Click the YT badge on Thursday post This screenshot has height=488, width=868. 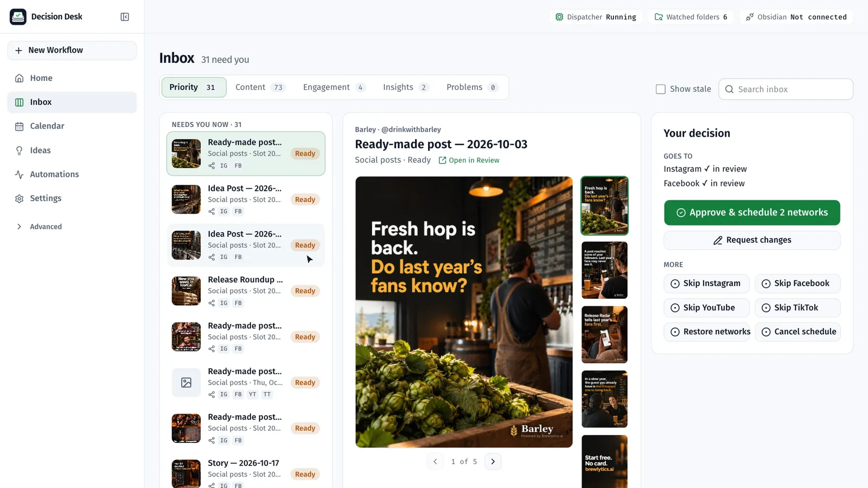[252, 395]
